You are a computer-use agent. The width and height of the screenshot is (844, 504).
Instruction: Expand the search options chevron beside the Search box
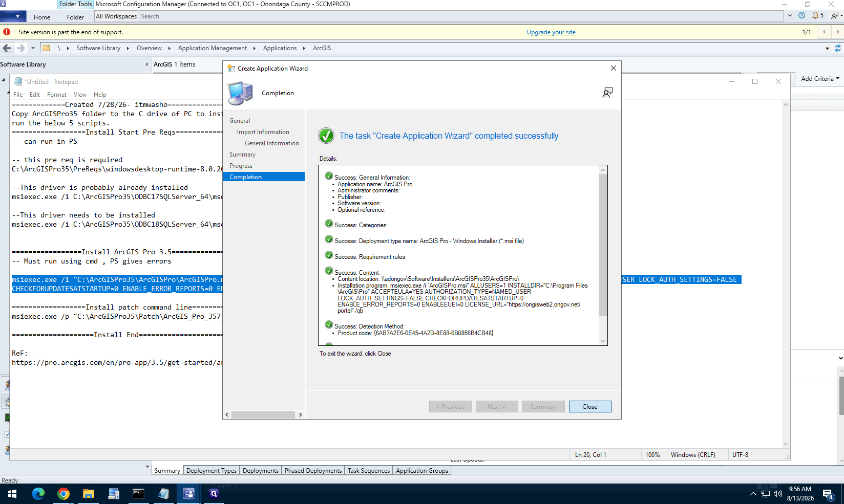[x=790, y=16]
